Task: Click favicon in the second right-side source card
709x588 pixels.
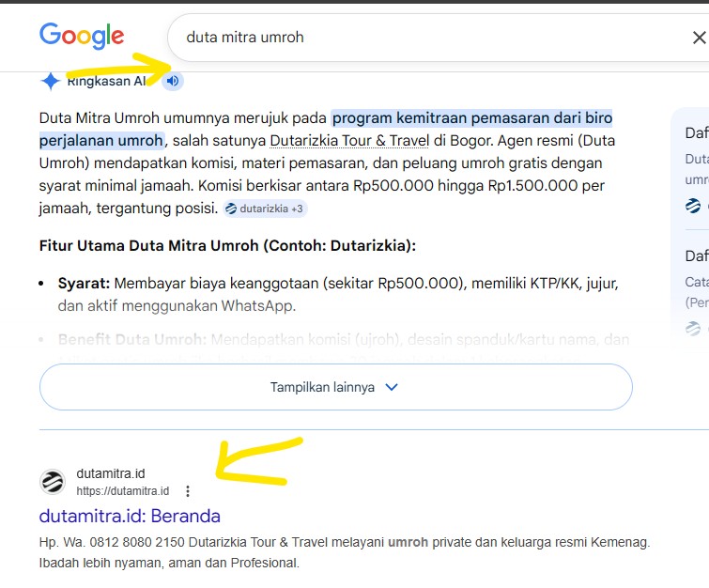Action: point(692,328)
